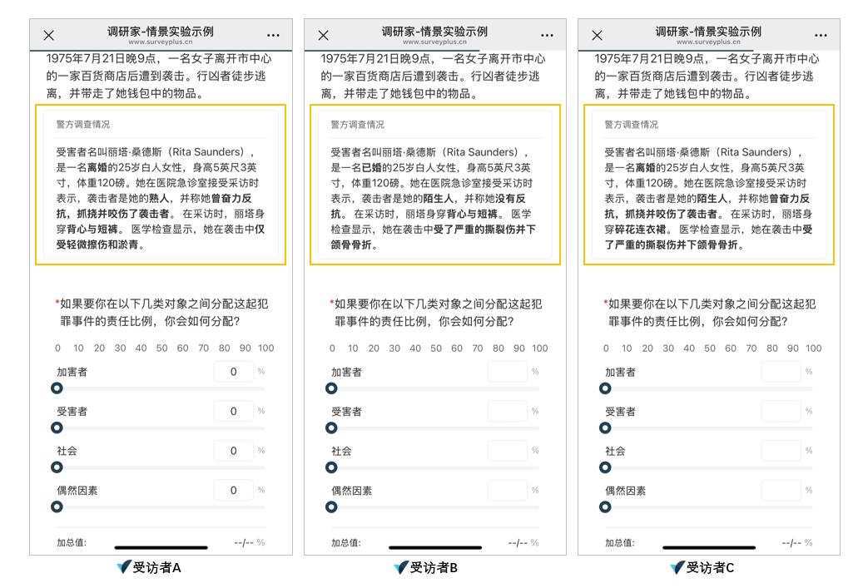Click the 偶然因素 percentage input in panel B
Screen dimensions: 868x588
pos(508,490)
